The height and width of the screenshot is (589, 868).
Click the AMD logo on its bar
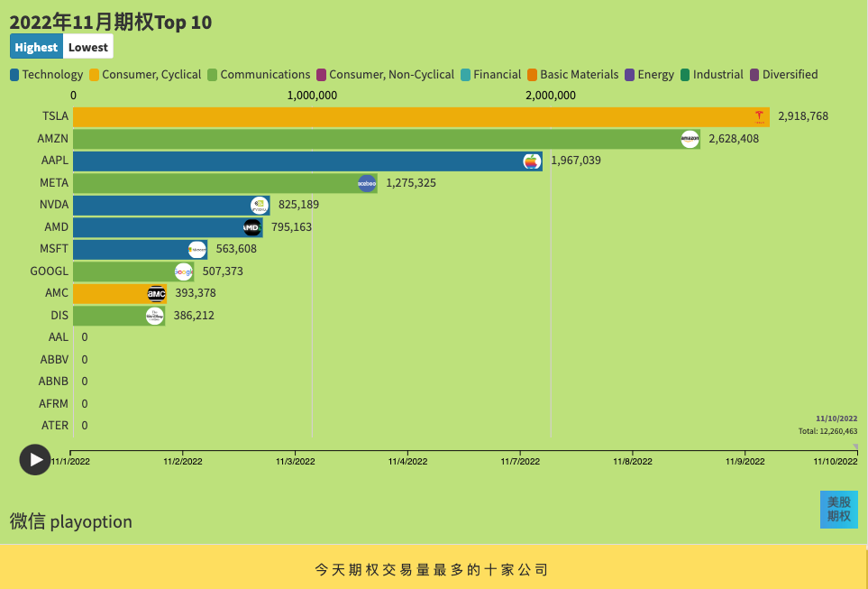(x=251, y=227)
